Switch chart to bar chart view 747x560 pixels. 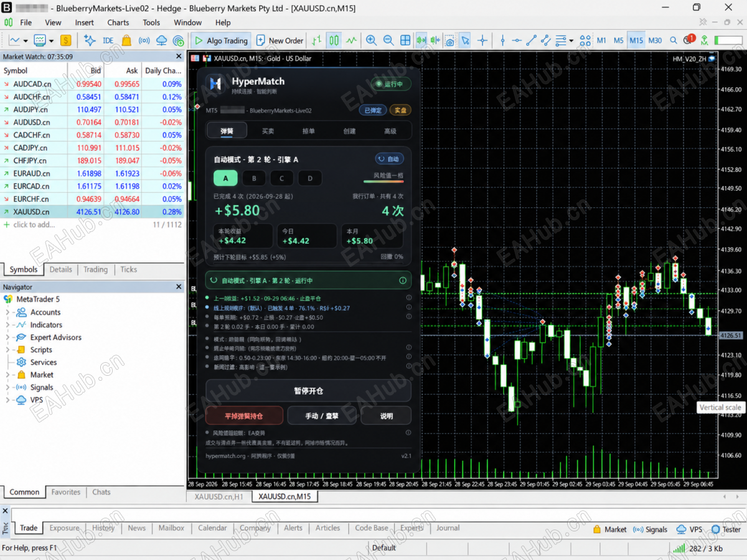click(316, 40)
